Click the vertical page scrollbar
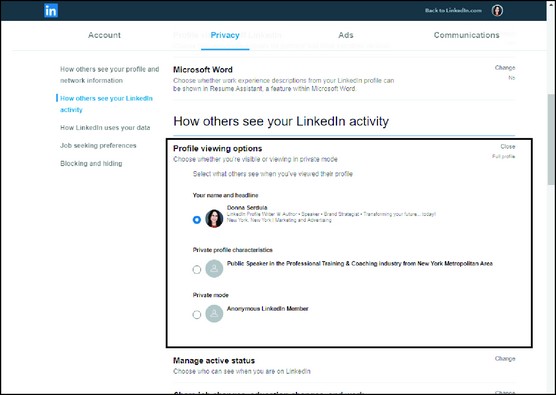 point(551,139)
